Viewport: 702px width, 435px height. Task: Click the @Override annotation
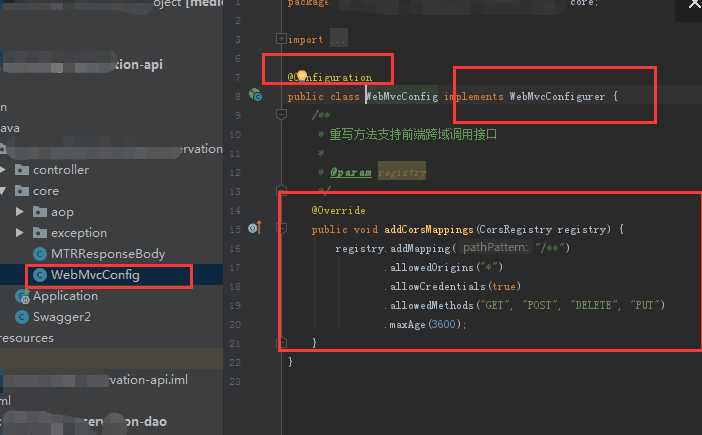click(x=338, y=210)
